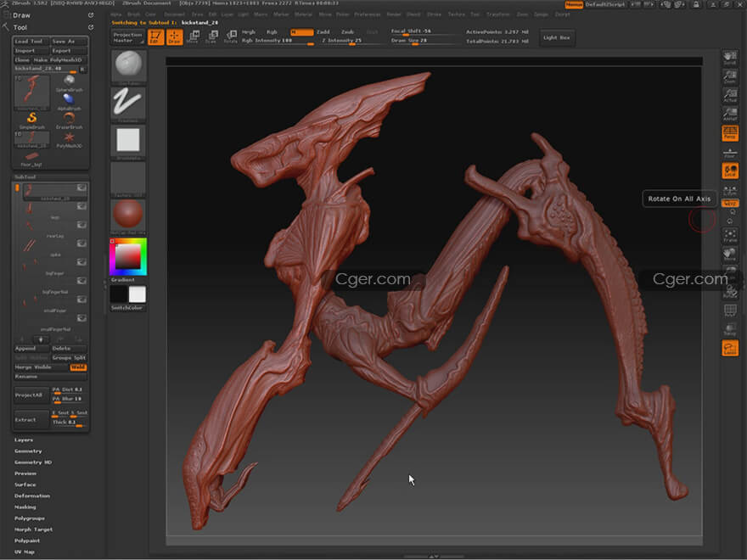Click the Delete subtool button
The width and height of the screenshot is (747, 560).
pos(70,349)
